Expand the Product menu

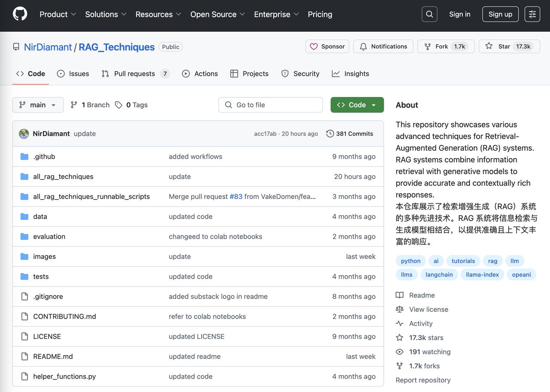pyautogui.click(x=58, y=14)
